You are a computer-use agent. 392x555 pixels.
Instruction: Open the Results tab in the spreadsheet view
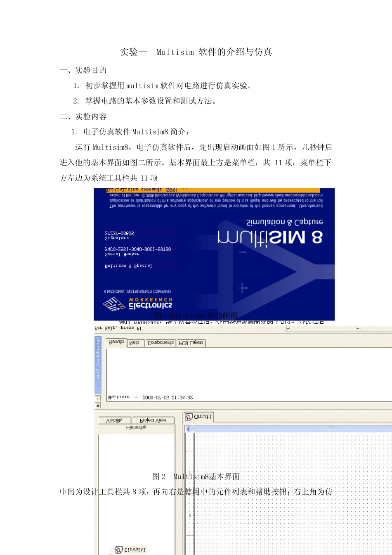click(x=116, y=343)
